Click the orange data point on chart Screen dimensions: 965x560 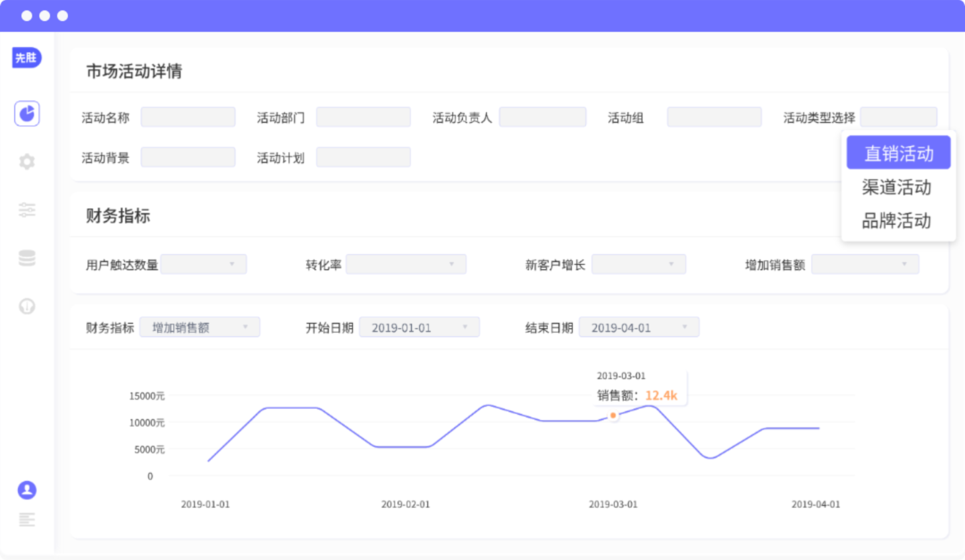613,415
